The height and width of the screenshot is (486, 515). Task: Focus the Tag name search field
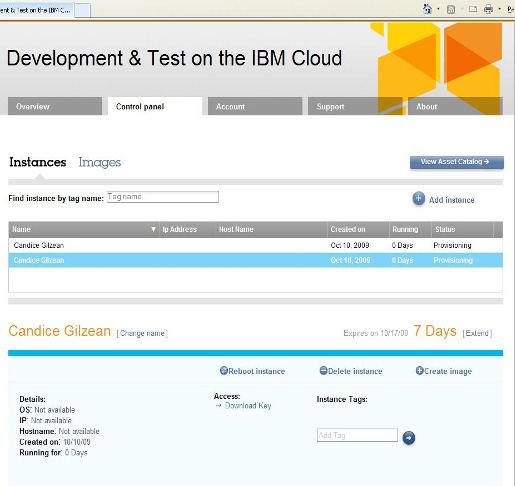point(163,197)
